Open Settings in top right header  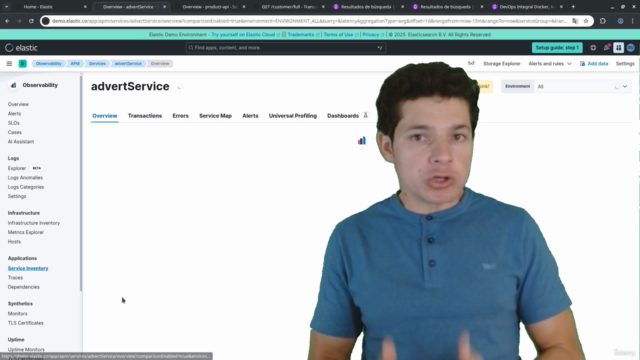pos(625,64)
